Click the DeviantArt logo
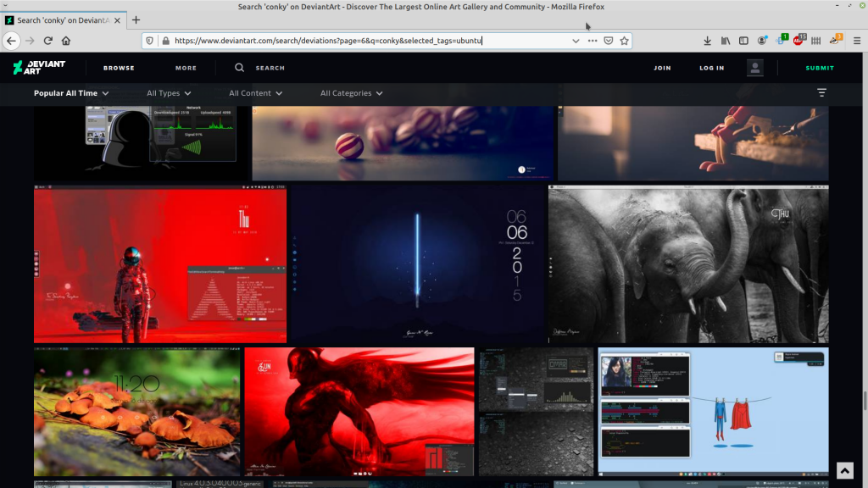Screen dimensions: 868x488 30,68
